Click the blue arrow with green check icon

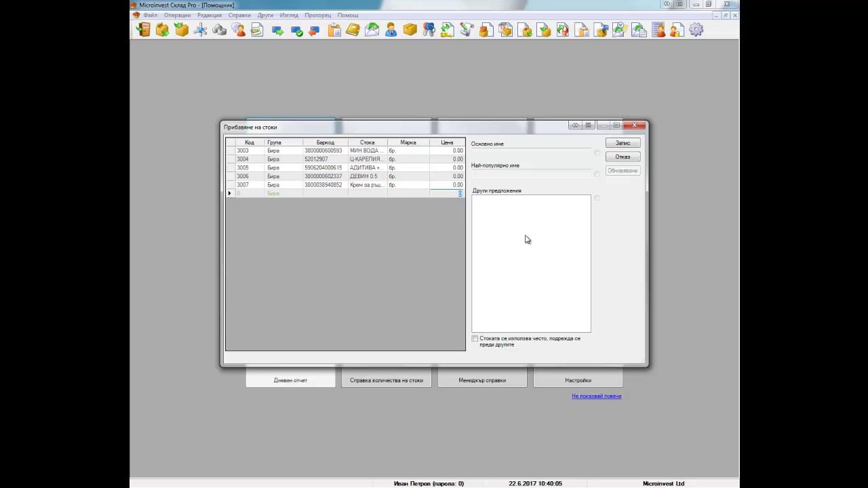click(x=296, y=30)
